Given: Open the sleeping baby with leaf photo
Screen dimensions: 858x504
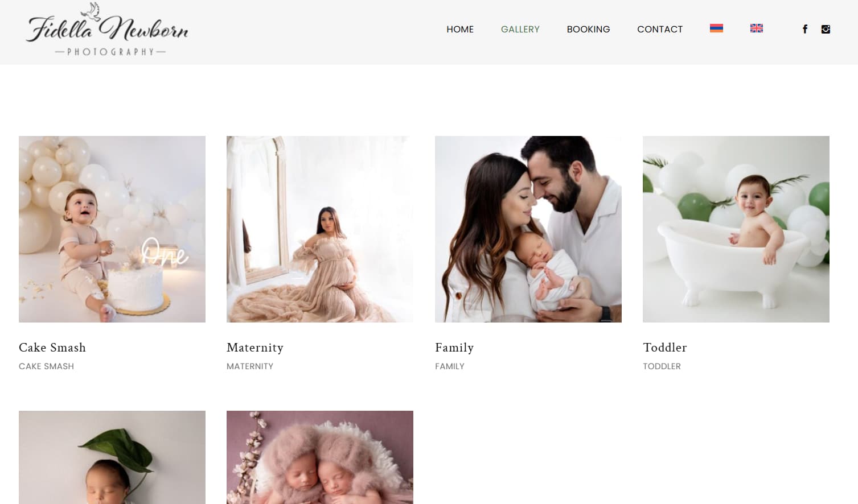Looking at the screenshot, I should (x=112, y=457).
